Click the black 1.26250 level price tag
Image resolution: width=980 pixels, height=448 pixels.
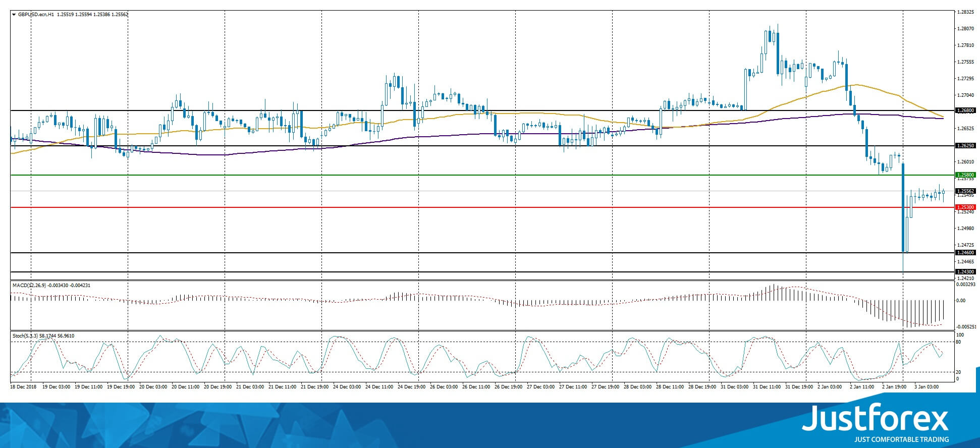point(966,146)
